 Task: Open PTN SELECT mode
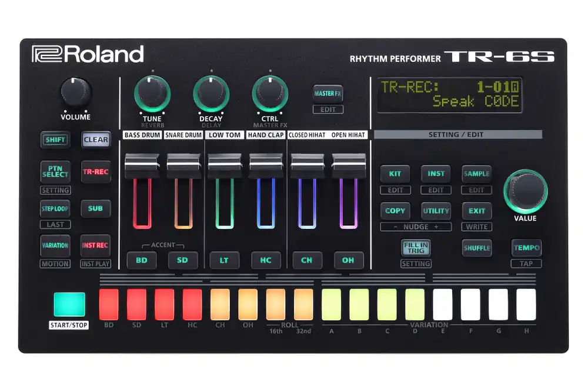[55, 172]
